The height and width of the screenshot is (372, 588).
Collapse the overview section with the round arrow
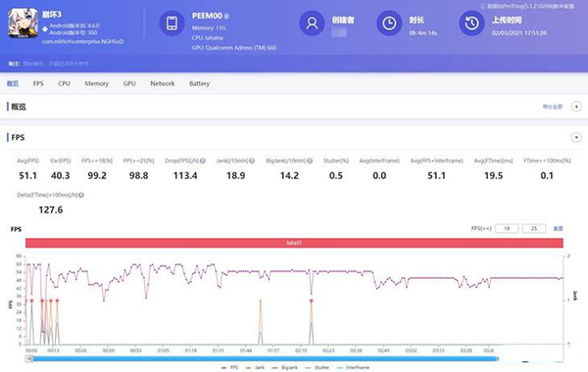pos(576,107)
